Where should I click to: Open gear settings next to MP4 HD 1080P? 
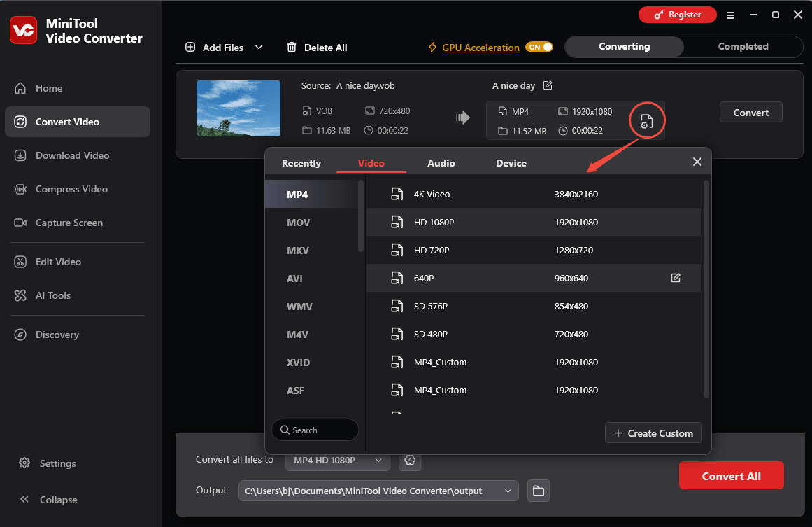pos(410,460)
